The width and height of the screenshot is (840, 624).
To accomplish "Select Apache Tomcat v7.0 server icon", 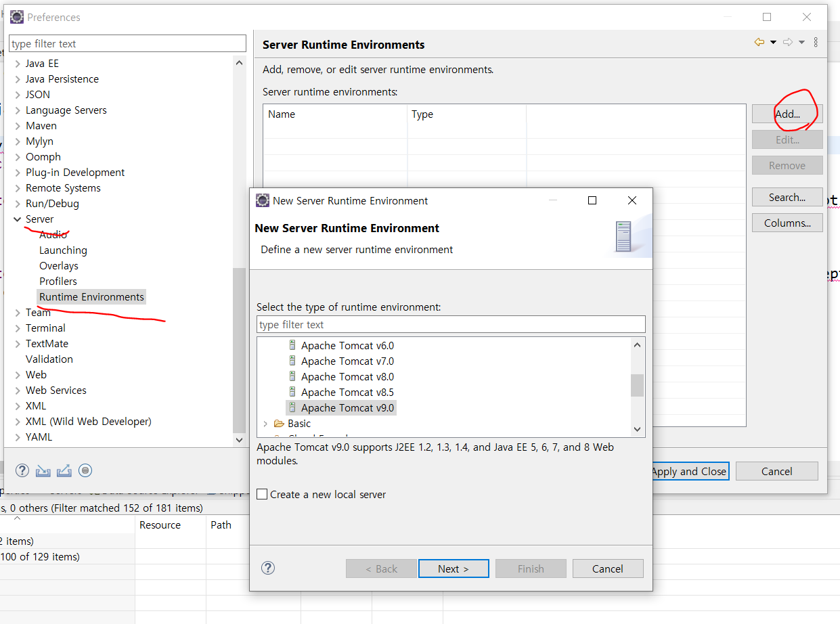I will (292, 361).
